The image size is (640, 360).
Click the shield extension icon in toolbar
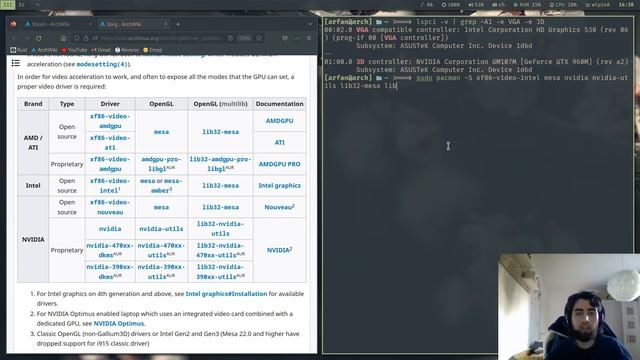[284, 38]
